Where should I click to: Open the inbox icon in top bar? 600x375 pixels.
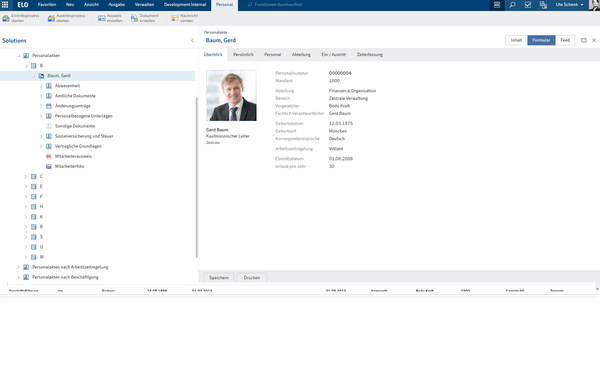point(497,5)
